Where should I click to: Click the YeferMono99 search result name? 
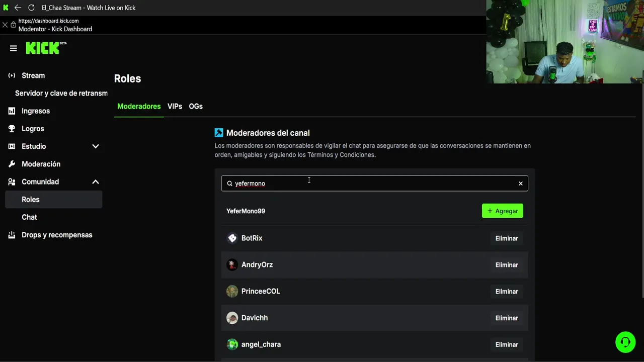[246, 211]
